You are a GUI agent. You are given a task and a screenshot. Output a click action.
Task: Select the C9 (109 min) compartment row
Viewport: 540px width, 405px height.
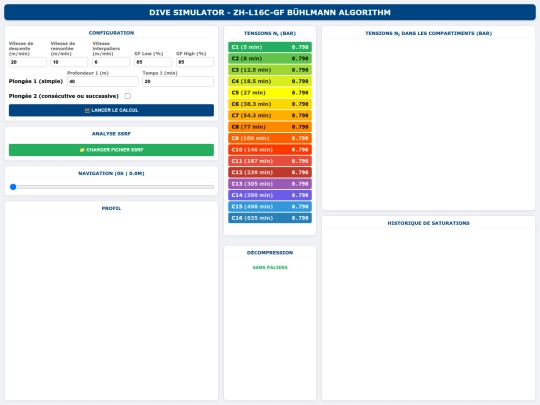(x=270, y=138)
